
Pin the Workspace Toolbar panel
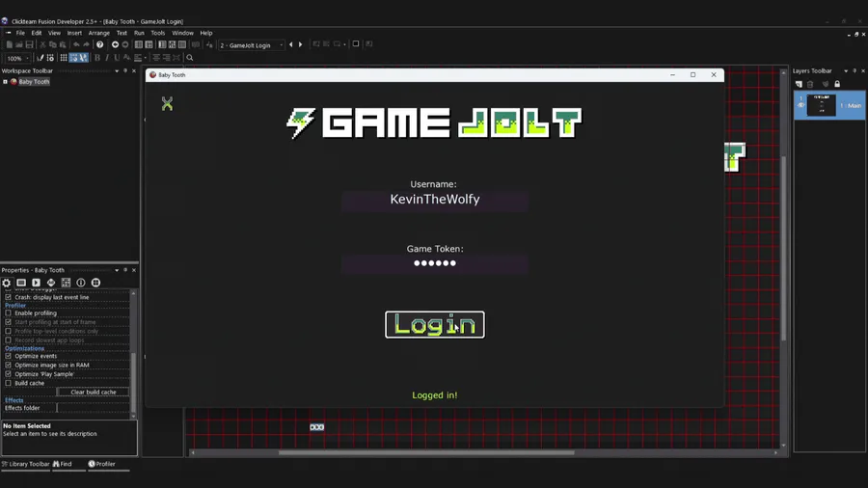tap(125, 70)
